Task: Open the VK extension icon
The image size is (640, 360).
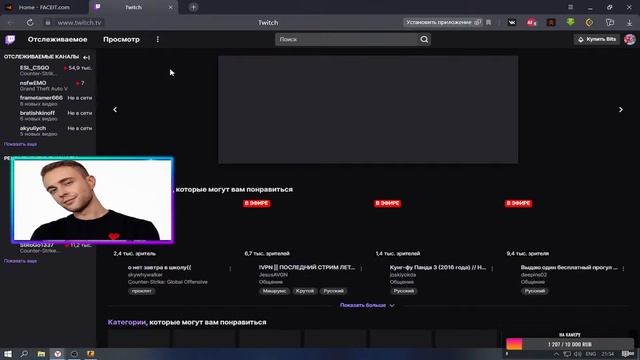Action: point(512,22)
